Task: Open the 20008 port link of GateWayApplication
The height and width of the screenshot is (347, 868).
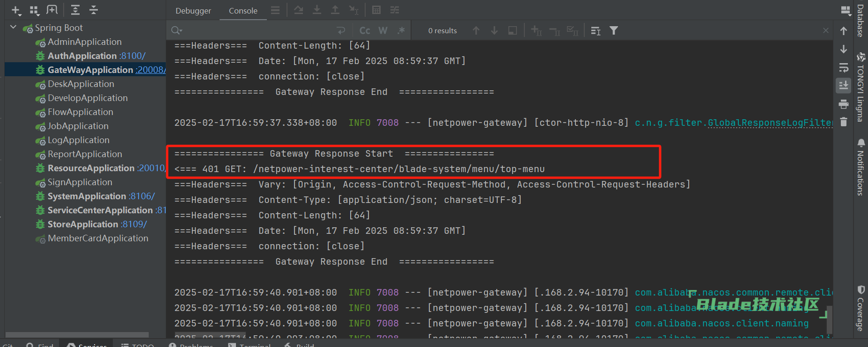Action: [151, 70]
